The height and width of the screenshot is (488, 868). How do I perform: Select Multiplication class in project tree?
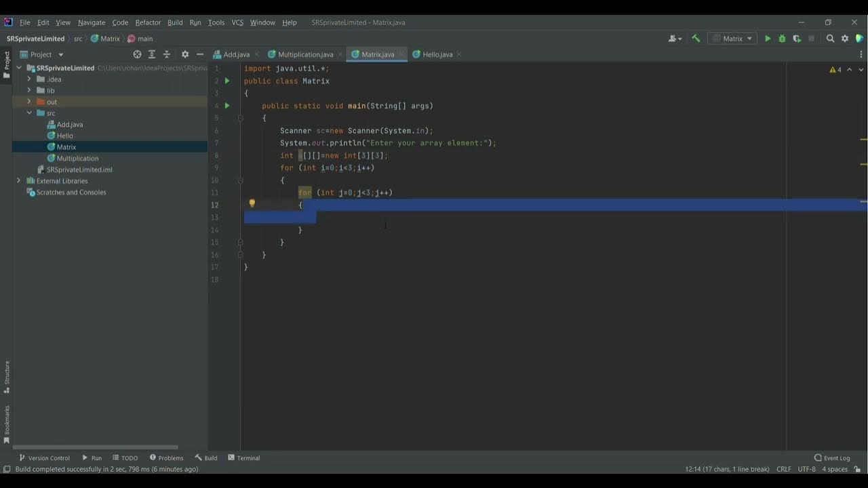click(77, 159)
